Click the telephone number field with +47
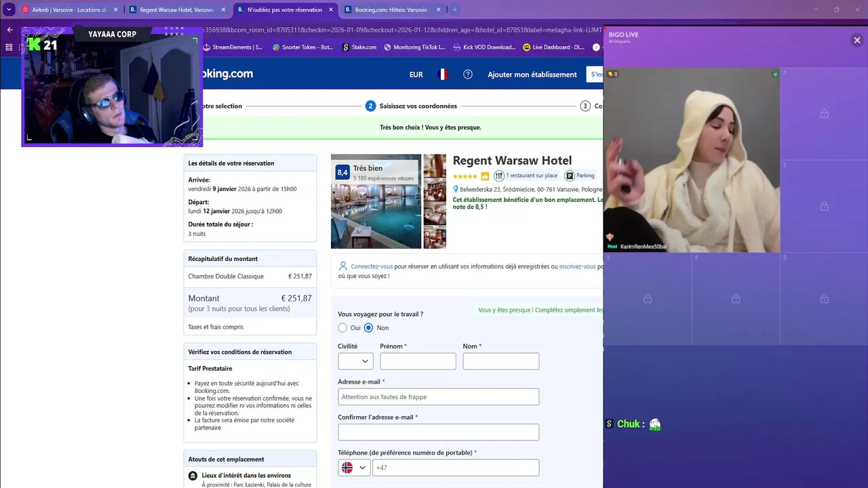The image size is (868, 488). click(x=456, y=468)
